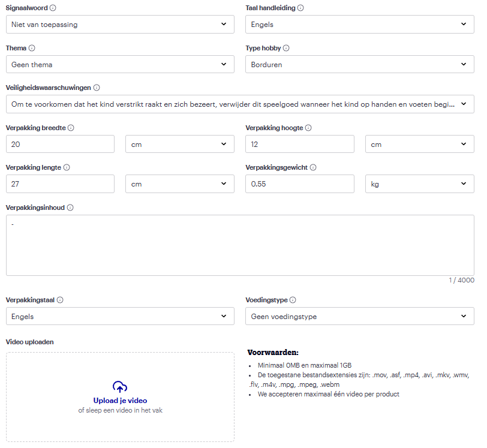Open the Veiligheidswaarschuwingen dropdown
This screenshot has height=448, width=487.
[240, 104]
